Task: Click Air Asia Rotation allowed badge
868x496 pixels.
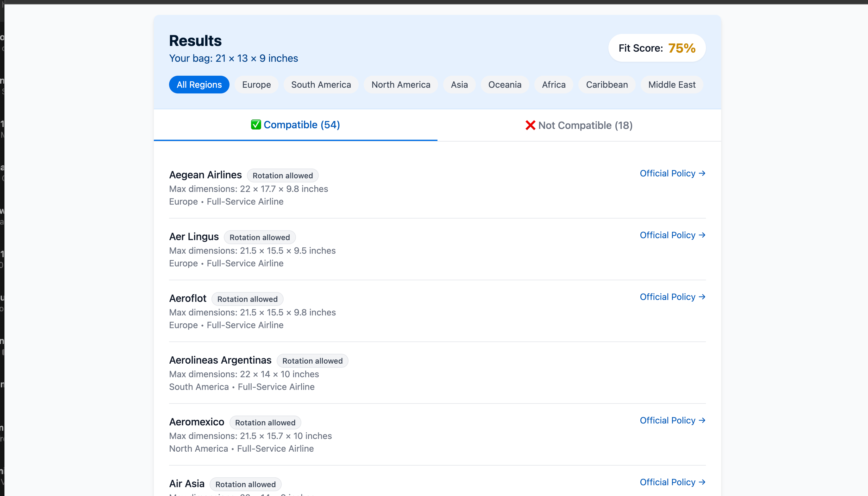Action: coord(245,484)
